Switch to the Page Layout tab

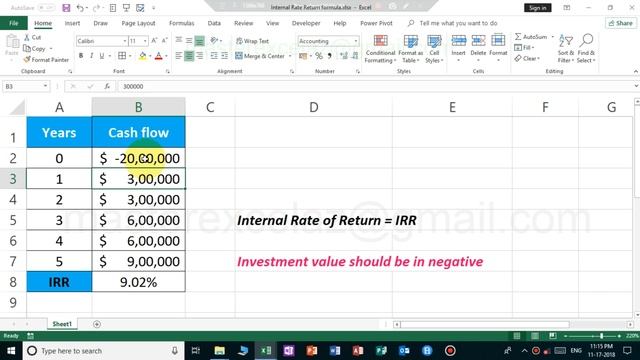pos(138,23)
